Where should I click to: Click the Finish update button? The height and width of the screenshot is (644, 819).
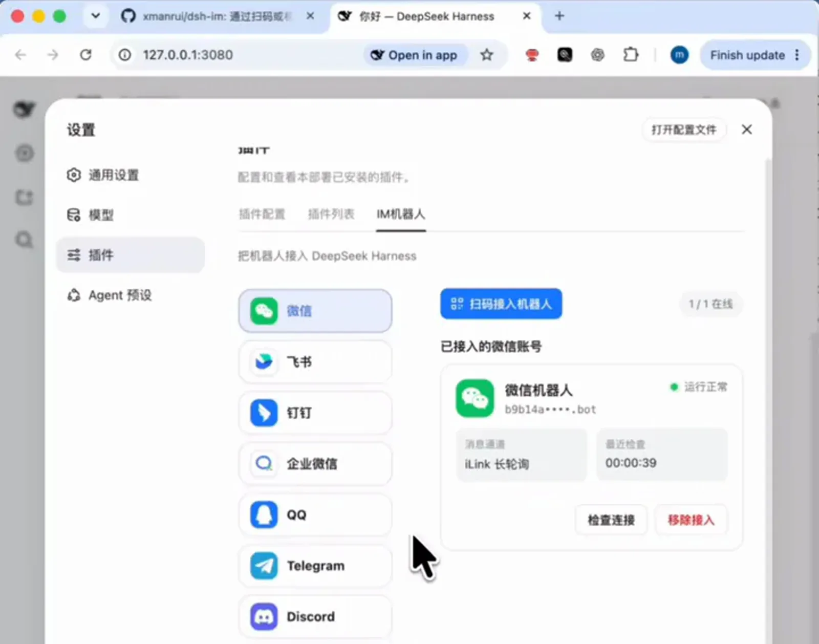747,55
